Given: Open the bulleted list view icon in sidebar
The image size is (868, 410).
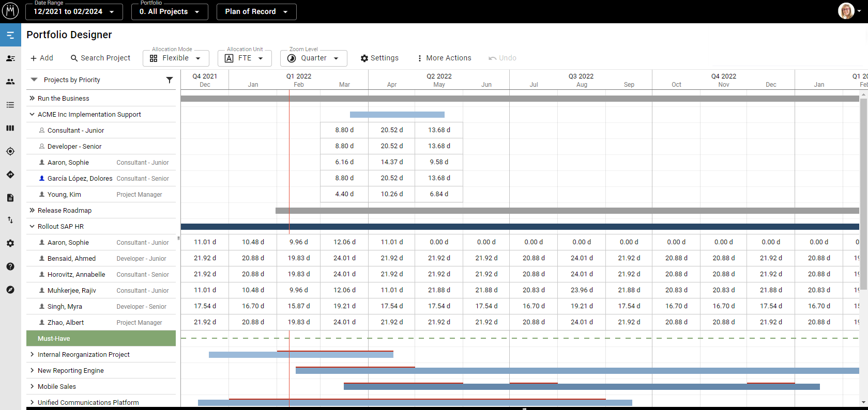Looking at the screenshot, I should (10, 105).
